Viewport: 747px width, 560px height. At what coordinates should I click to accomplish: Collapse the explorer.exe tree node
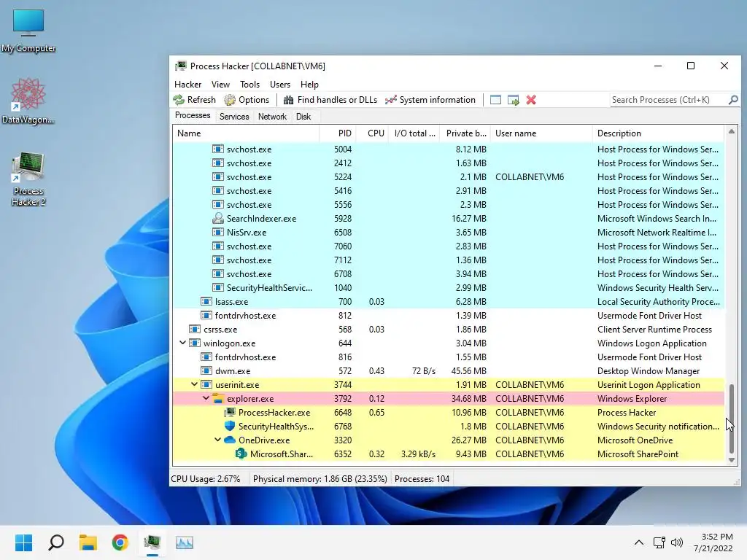click(206, 398)
